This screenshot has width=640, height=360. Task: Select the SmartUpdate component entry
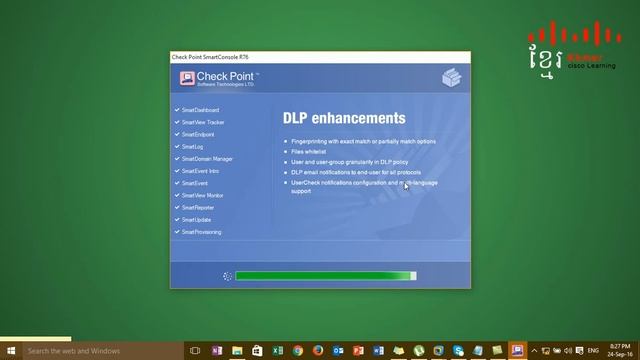coord(196,220)
